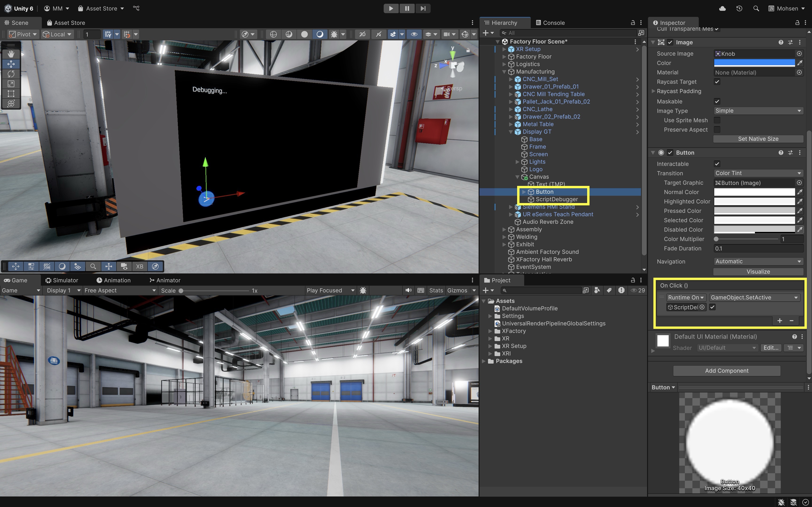Open the cloud services icon

point(722,8)
